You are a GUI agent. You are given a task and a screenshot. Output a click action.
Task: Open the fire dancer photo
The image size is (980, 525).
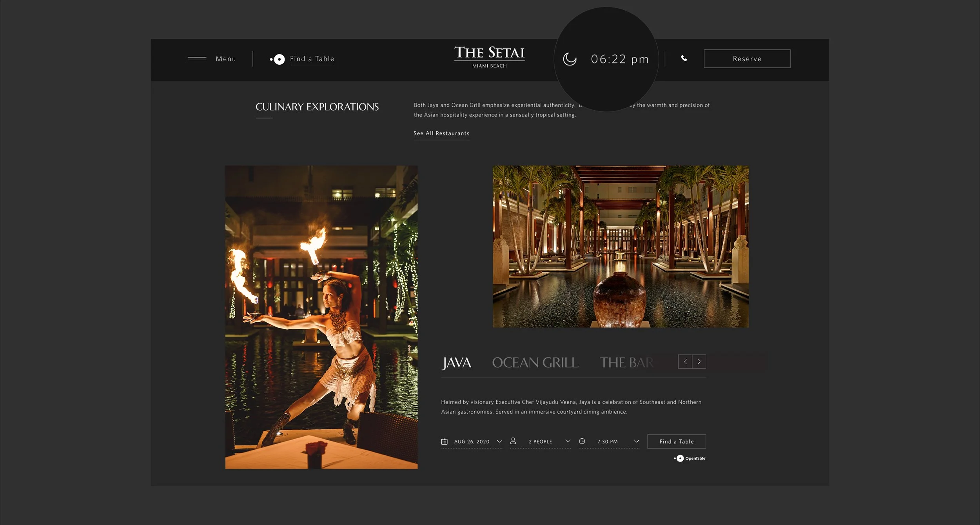pos(321,317)
